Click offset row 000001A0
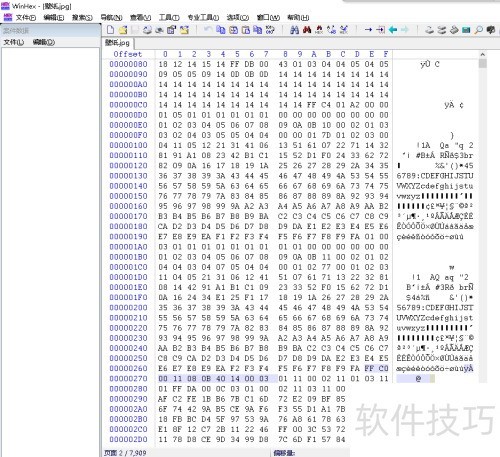 [x=128, y=247]
